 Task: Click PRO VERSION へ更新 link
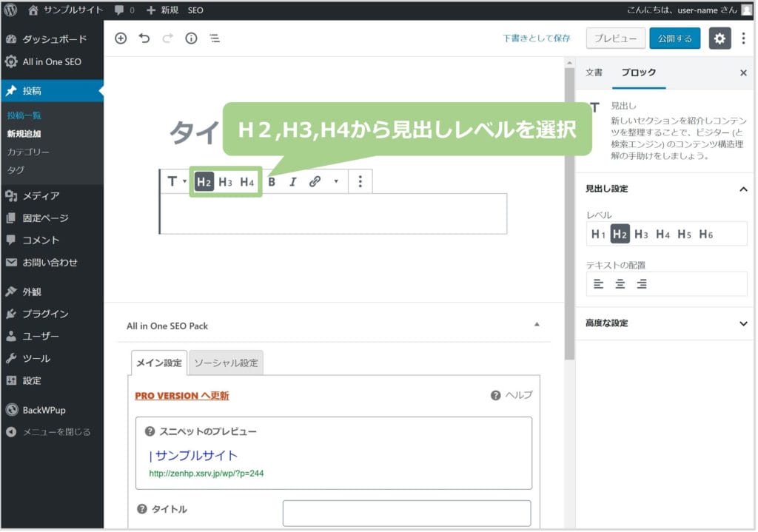181,396
